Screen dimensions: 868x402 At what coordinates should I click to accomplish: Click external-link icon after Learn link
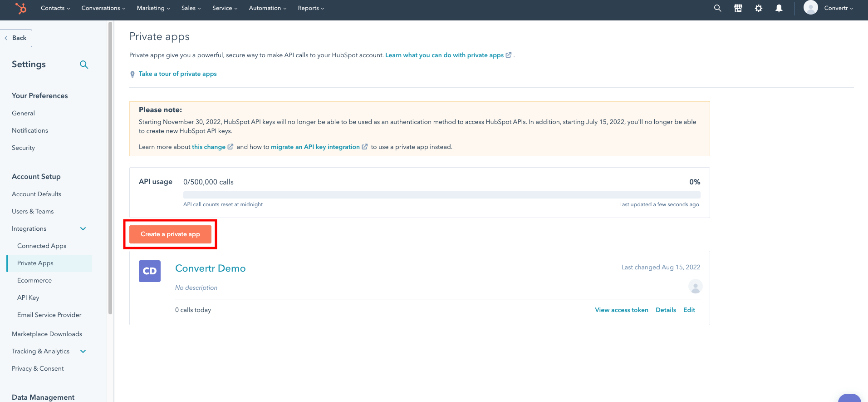[x=509, y=55]
